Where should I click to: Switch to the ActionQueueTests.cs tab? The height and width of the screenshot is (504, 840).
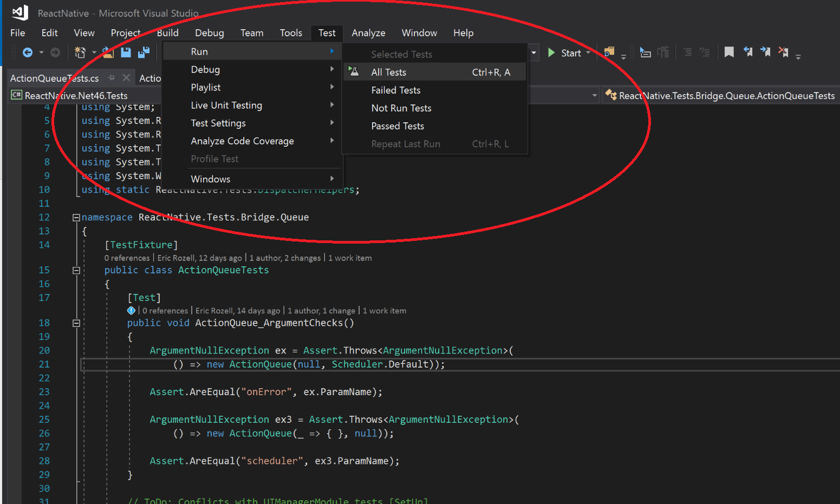pyautogui.click(x=54, y=78)
